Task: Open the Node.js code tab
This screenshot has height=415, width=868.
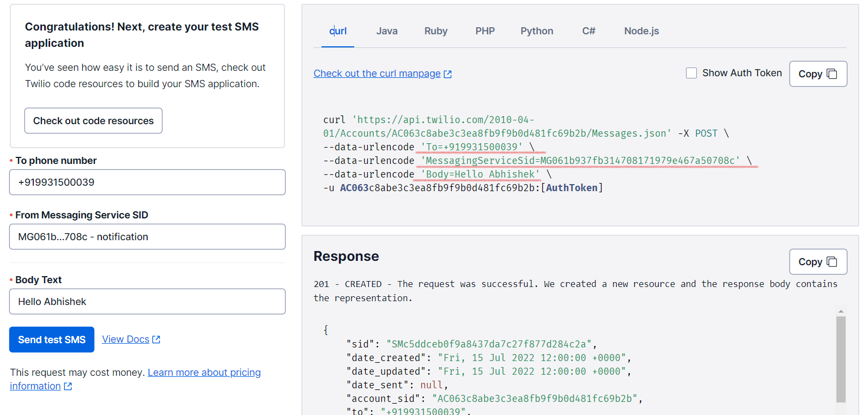Action: coord(641,31)
